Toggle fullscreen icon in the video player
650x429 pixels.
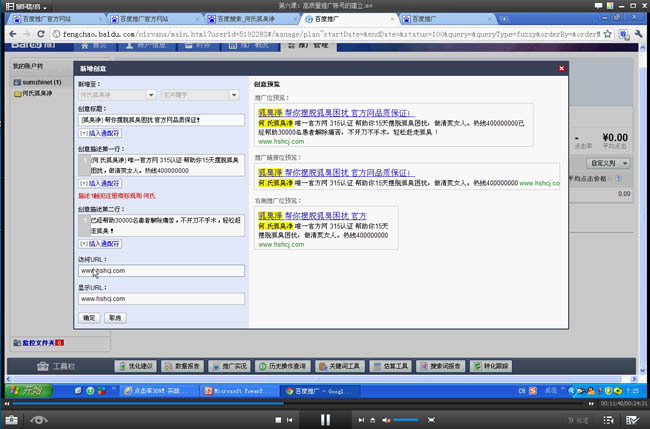coord(431,420)
